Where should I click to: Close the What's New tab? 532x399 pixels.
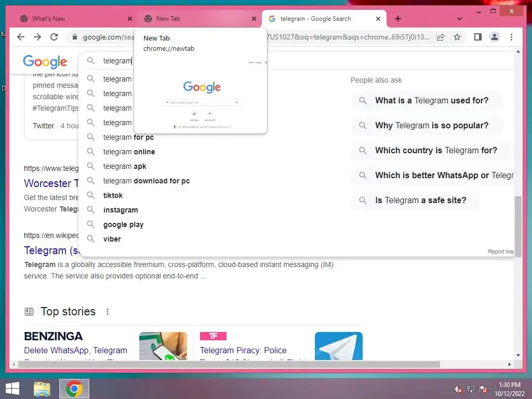(129, 19)
